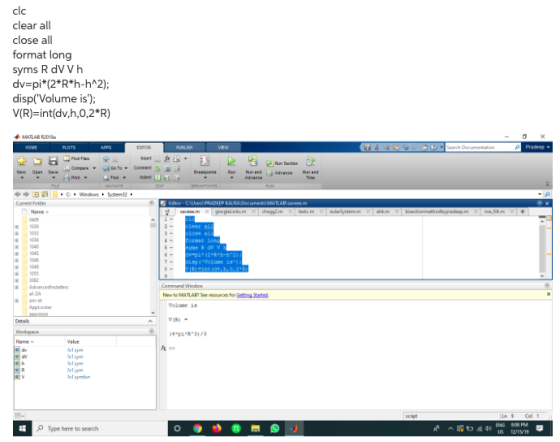Image resolution: width=560 pixels, height=442 pixels.
Task: Select variable dv in Workspace
Action: click(24, 350)
